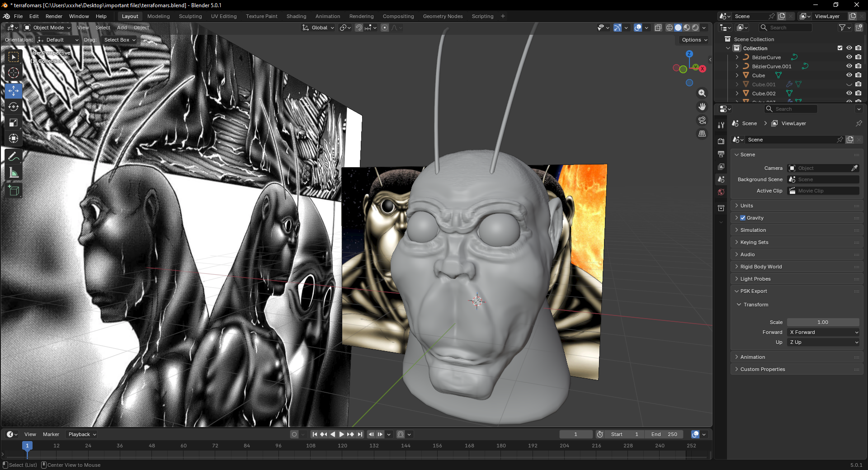
Task: Toggle viewport overlays button
Action: coord(638,28)
